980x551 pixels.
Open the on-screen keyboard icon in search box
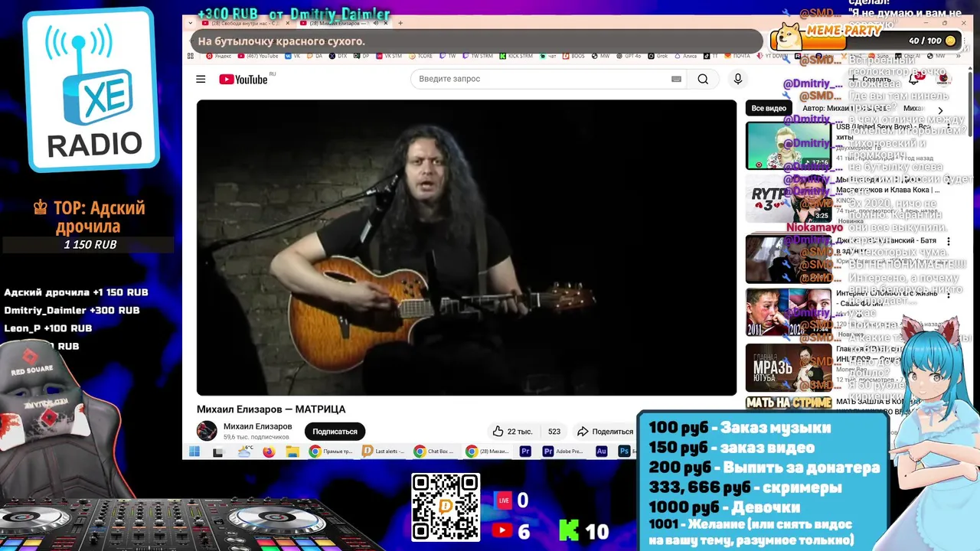pyautogui.click(x=676, y=79)
